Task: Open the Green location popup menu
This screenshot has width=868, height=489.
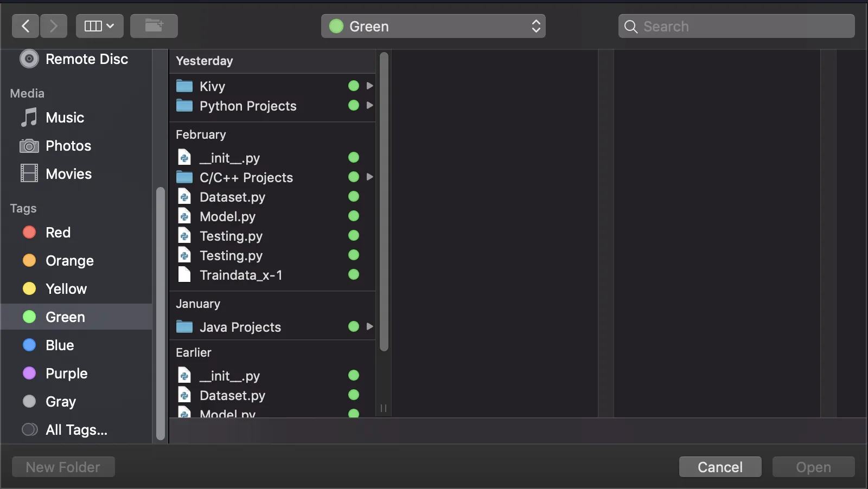Action: 433,26
